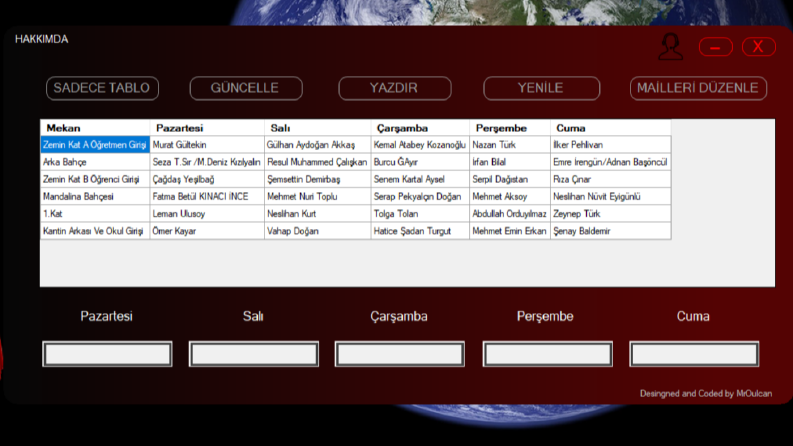Select the Seza T.Sır /M.Deniz Kızılyalın cell
793x446 pixels.
click(207, 162)
